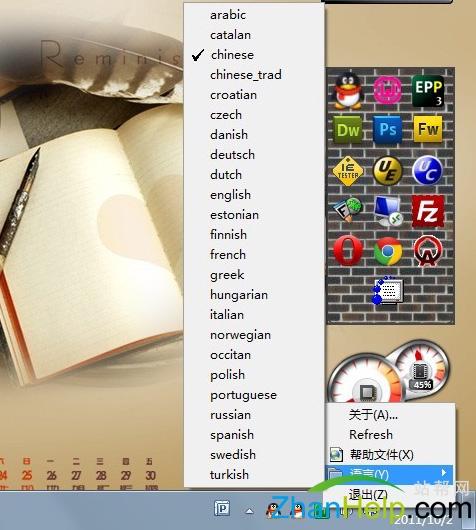This screenshot has width=476, height=530.
Task: Launch the Opera browser icon
Action: [x=348, y=250]
